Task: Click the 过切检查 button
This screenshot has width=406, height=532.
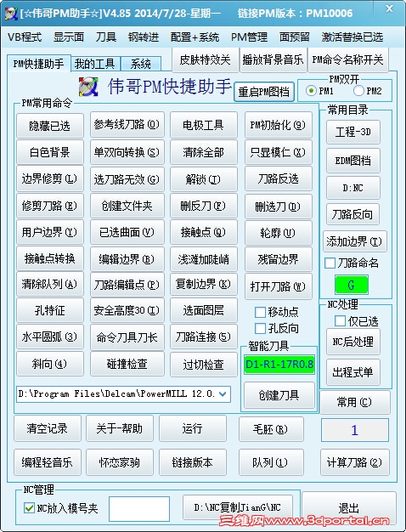Action: coord(203,364)
